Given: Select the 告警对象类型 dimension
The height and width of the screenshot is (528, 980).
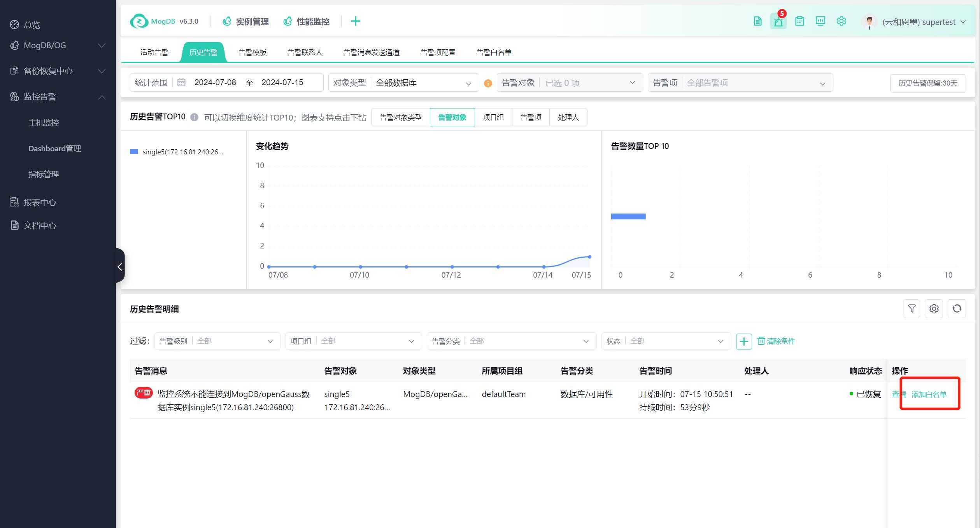Looking at the screenshot, I should coord(401,117).
